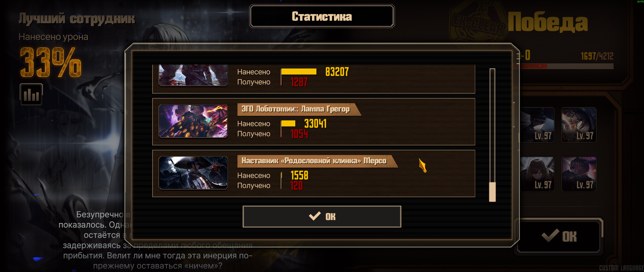Click the top blood-covered character portrait
Screen dimensions: 644x272
pyautogui.click(x=193, y=75)
